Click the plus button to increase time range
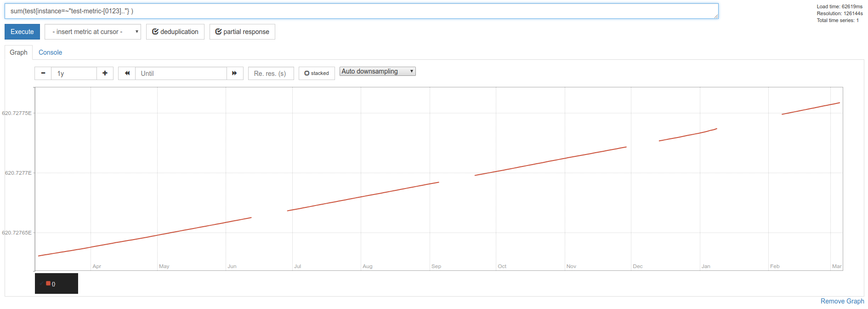Image resolution: width=868 pixels, height=309 pixels. click(x=105, y=74)
